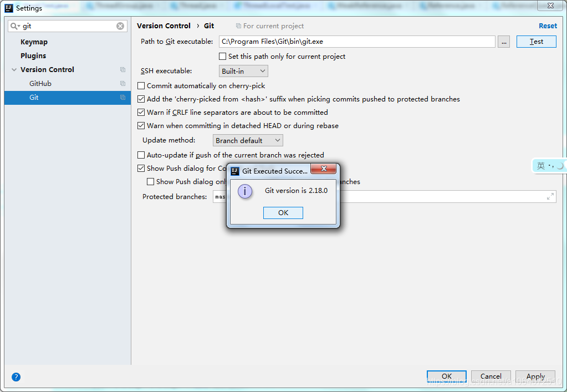Click the IME language indicator widget
Screen dimensions: 567x392
[x=549, y=166]
